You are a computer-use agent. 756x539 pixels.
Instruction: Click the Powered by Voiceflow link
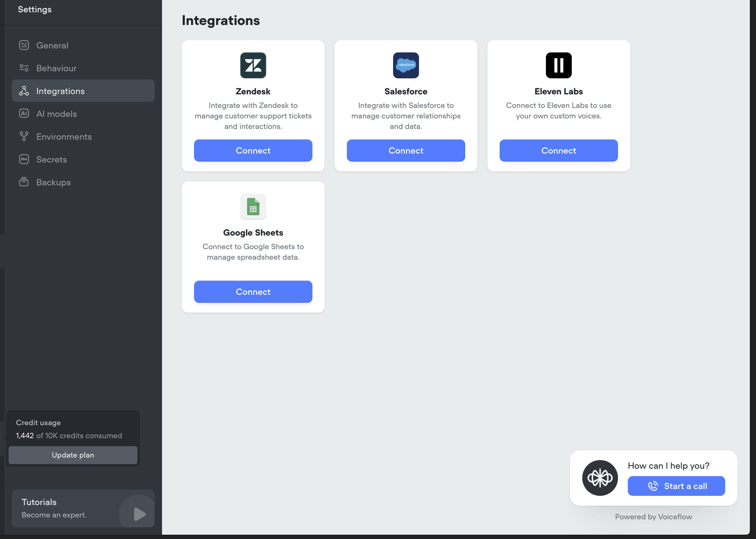coord(653,517)
